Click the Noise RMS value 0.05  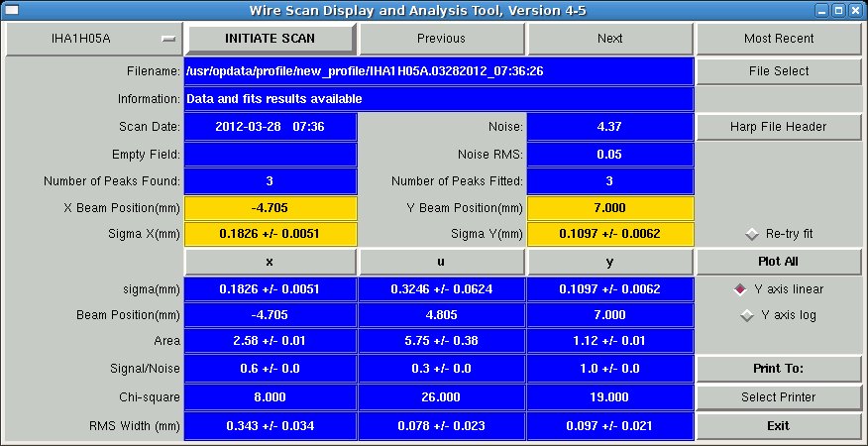pyautogui.click(x=610, y=155)
